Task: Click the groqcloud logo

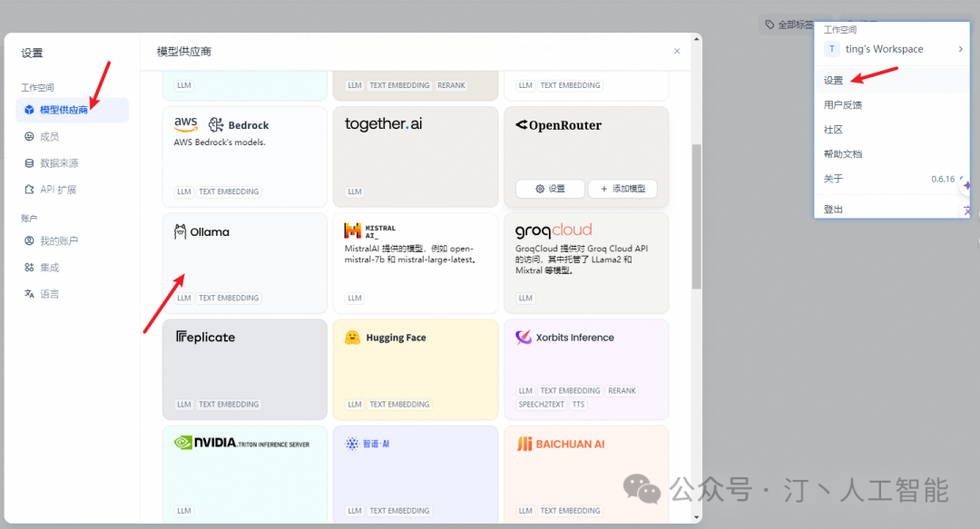Action: 554,231
